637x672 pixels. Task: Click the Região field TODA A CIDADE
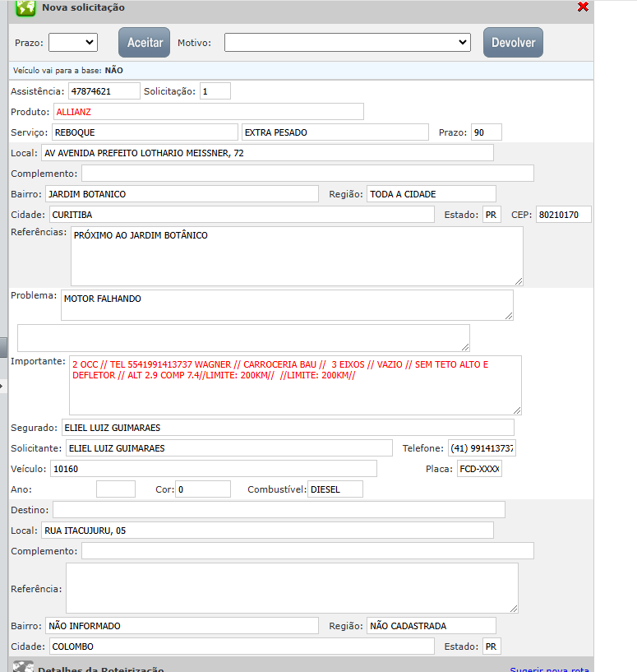coord(432,194)
